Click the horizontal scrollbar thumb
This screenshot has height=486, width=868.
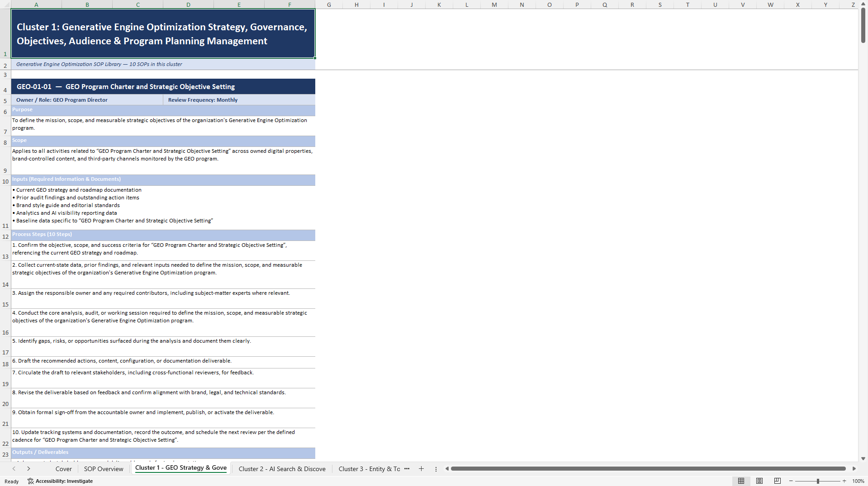(648, 469)
